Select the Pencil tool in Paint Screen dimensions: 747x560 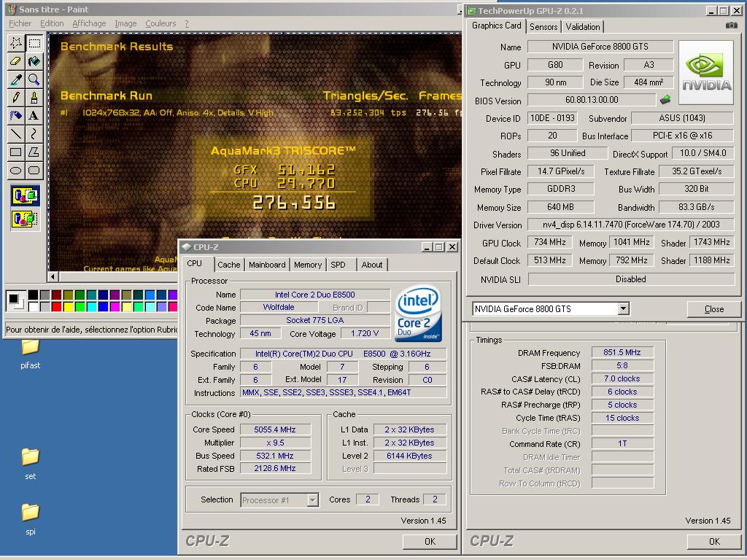coord(16,98)
